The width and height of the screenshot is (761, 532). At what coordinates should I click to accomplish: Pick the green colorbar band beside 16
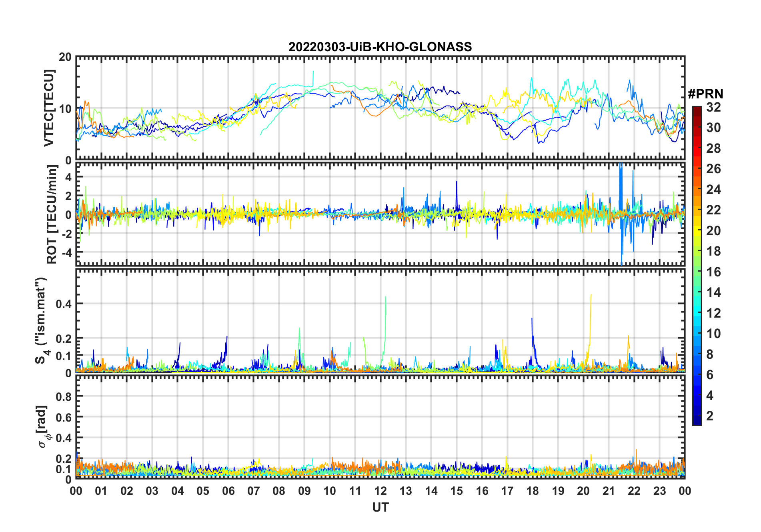[x=697, y=272]
